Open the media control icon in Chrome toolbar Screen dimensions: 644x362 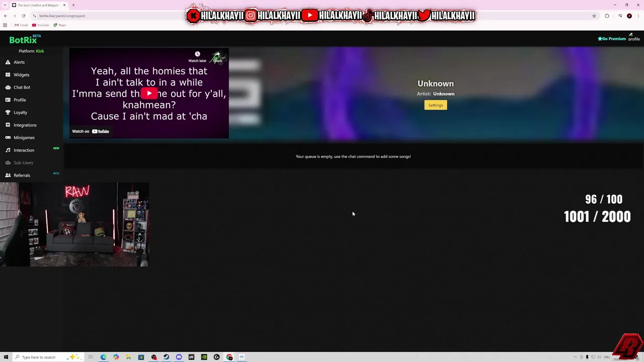(x=620, y=16)
